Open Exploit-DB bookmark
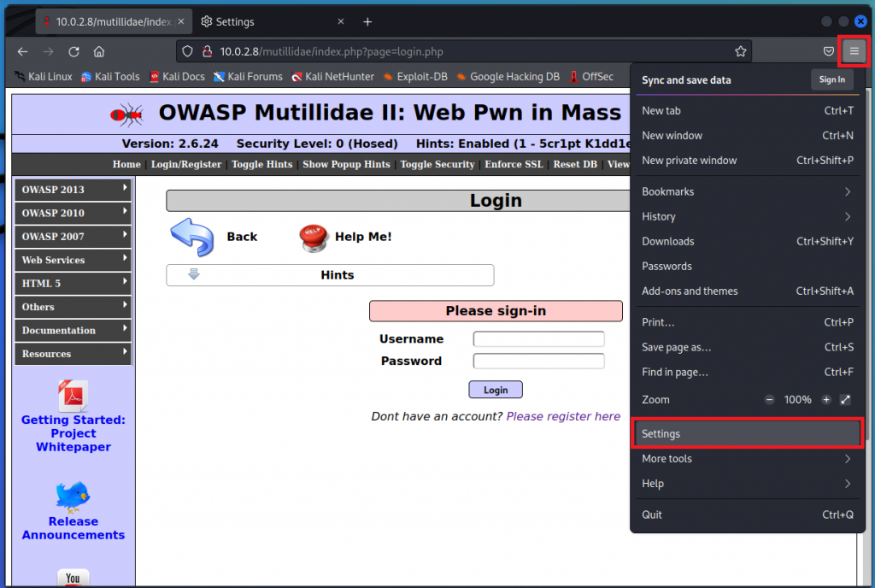Viewport: 875px width, 588px height. click(x=415, y=76)
